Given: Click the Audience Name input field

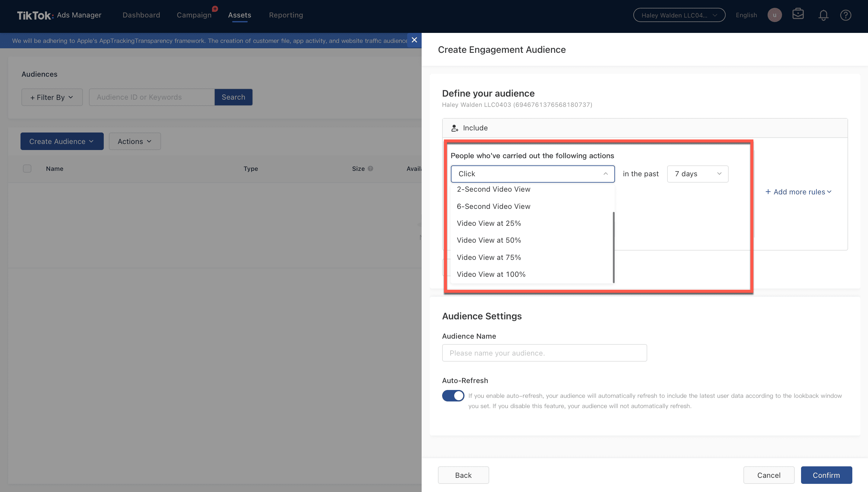Looking at the screenshot, I should 544,353.
